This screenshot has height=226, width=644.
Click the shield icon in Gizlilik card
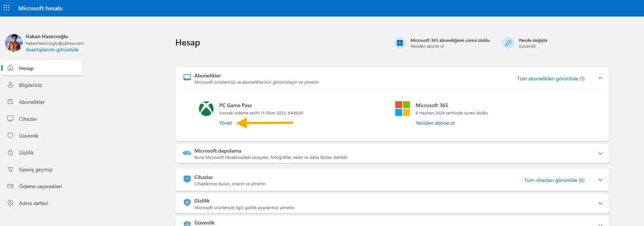[x=187, y=203]
